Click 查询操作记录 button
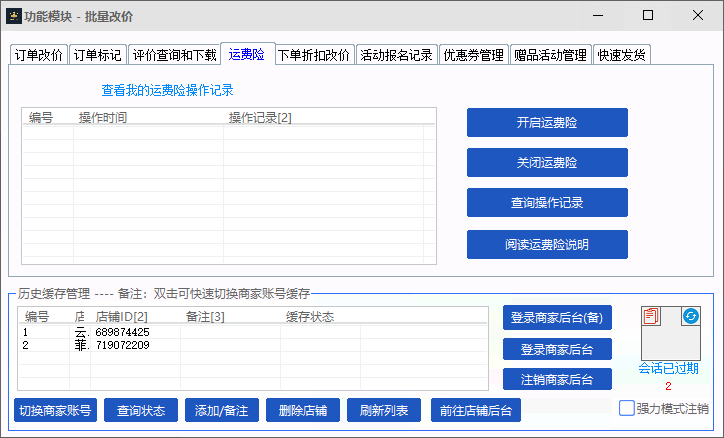Image resolution: width=724 pixels, height=438 pixels. click(547, 202)
